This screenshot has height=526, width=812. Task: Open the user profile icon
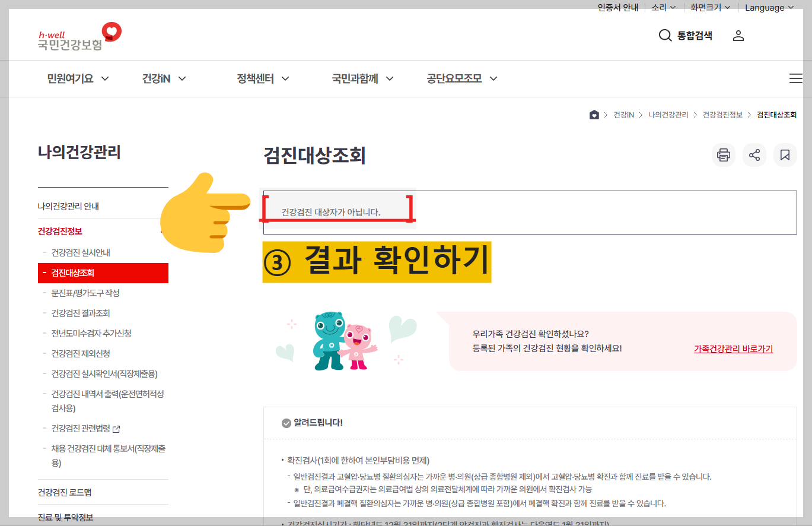[738, 36]
